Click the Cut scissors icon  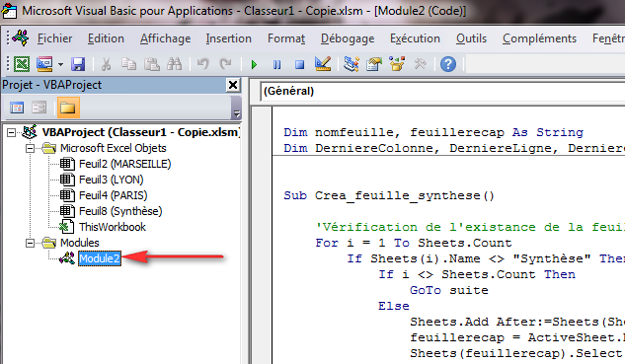tap(106, 64)
